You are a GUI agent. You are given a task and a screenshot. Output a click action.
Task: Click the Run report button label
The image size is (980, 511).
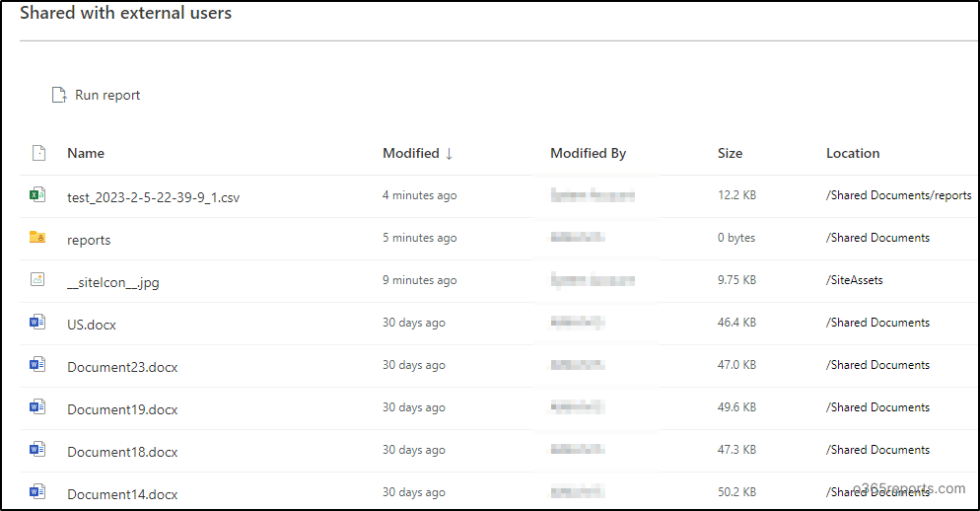(x=107, y=95)
